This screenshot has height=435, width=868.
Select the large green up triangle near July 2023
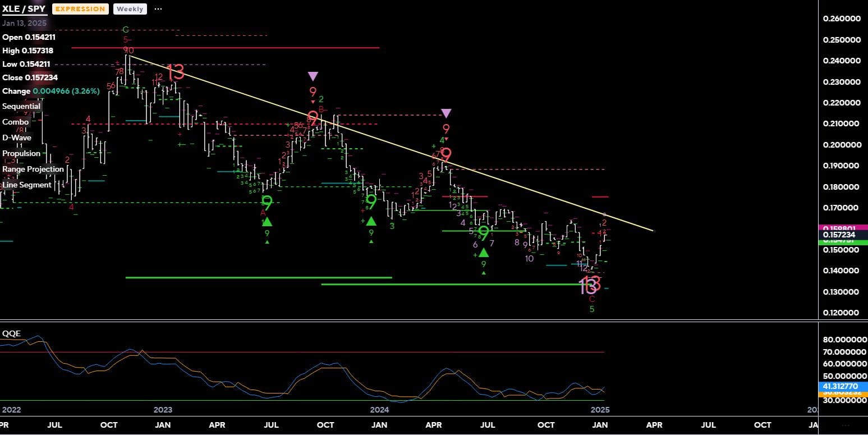click(x=267, y=222)
